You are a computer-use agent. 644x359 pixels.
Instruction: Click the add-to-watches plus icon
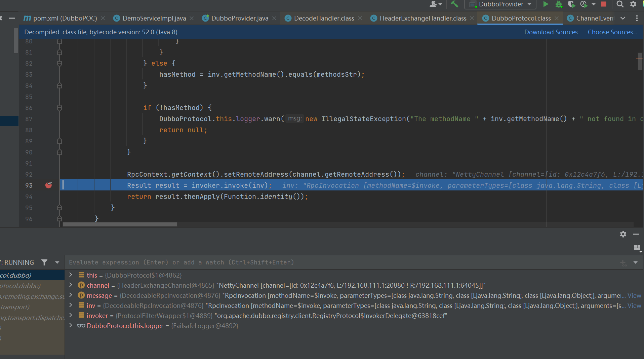point(623,262)
